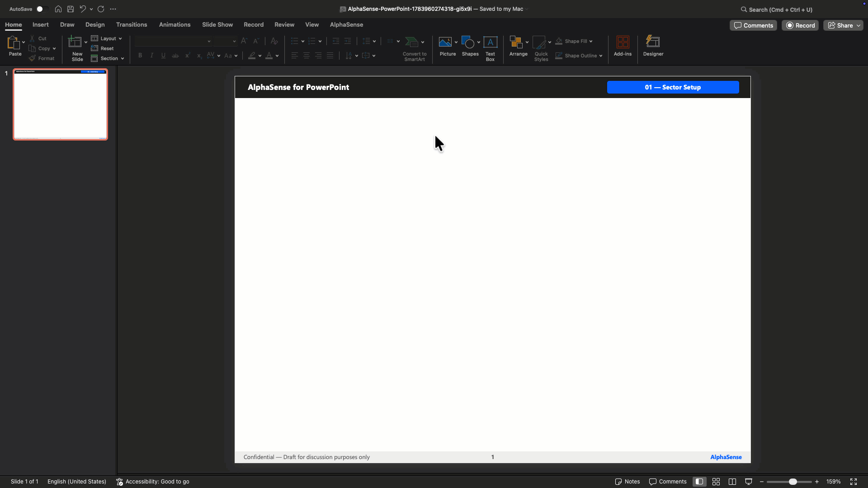Click the font color swatch
Viewport: 868px width, 488px height.
click(x=269, y=56)
